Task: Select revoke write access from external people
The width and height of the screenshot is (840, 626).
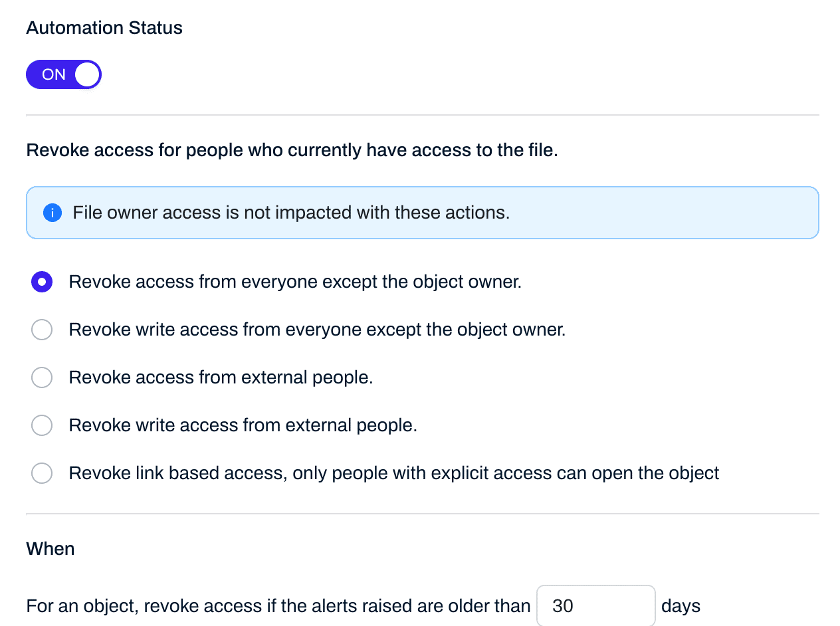Action: coord(42,425)
